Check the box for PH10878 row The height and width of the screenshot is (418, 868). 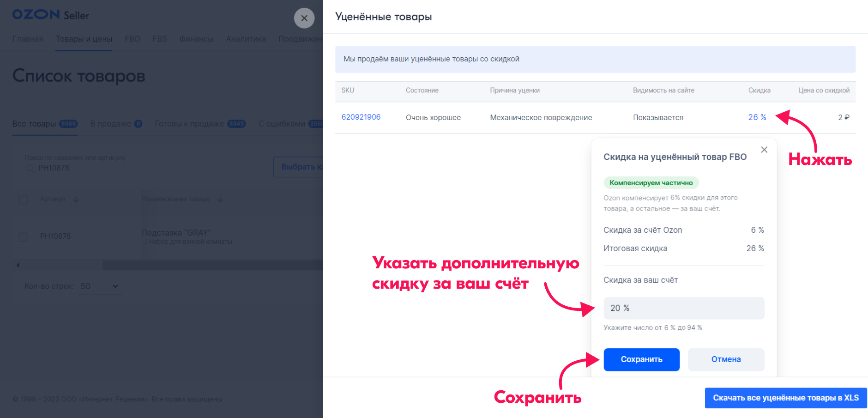[23, 236]
